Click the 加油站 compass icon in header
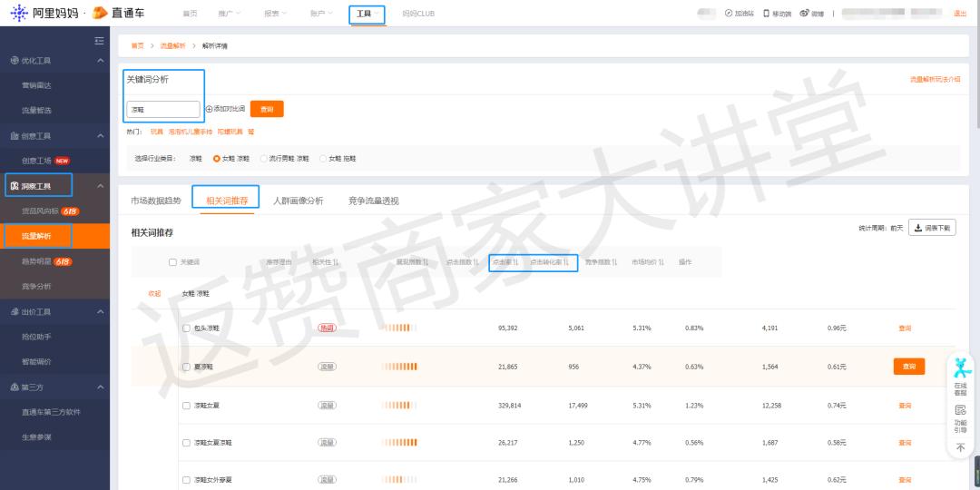 pyautogui.click(x=728, y=14)
